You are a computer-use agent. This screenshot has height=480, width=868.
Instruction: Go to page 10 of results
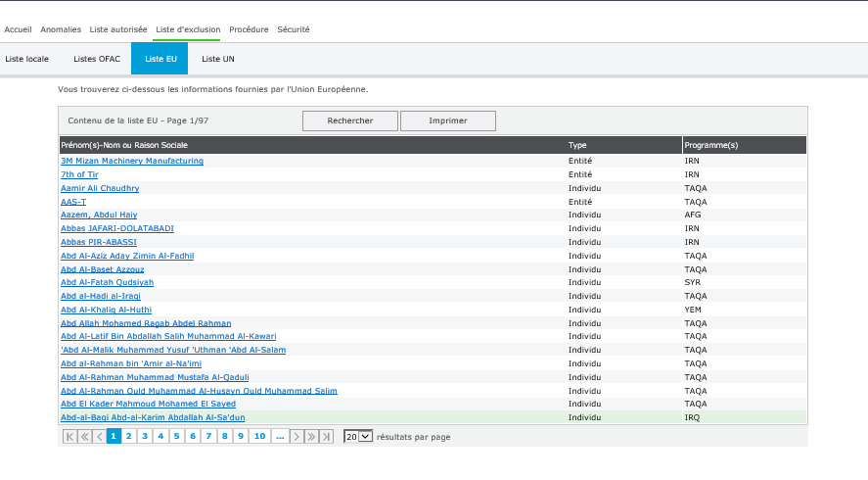pos(259,436)
